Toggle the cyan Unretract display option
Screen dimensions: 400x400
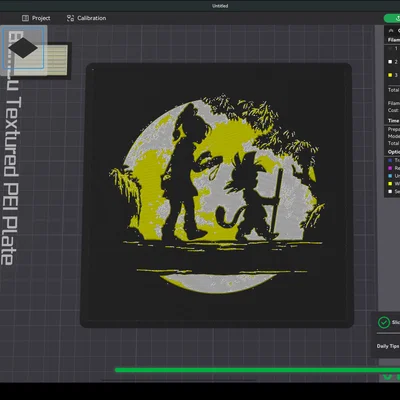[x=390, y=176]
